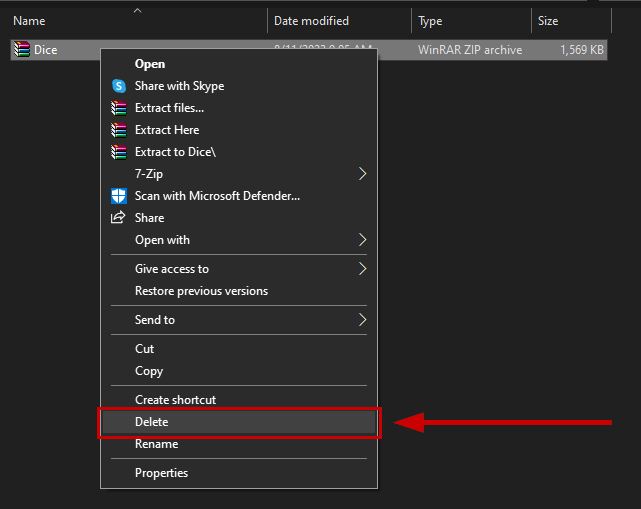Click the Type column header
Viewport: 641px width, 509px height.
430,21
